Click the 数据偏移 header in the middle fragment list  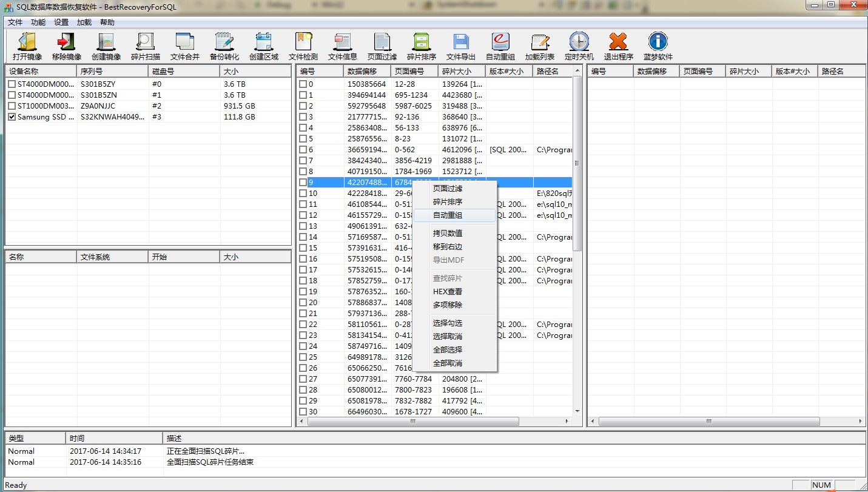click(x=368, y=72)
